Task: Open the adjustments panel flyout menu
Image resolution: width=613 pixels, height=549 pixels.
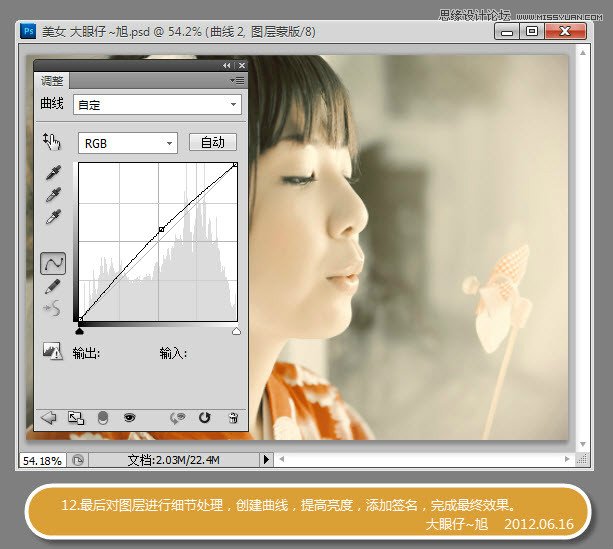Action: [x=237, y=81]
